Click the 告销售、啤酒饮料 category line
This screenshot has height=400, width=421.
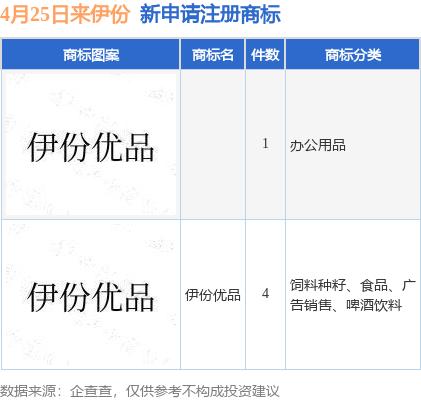[346, 305]
